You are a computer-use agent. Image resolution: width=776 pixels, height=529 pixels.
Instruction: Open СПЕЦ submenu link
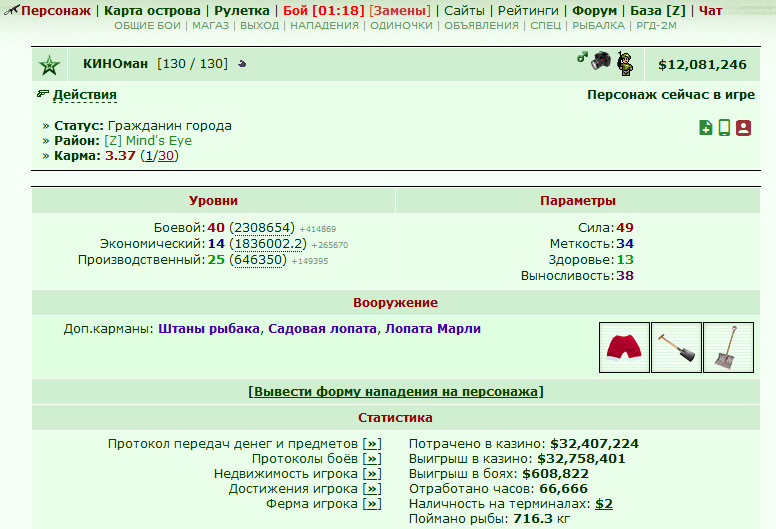click(545, 26)
